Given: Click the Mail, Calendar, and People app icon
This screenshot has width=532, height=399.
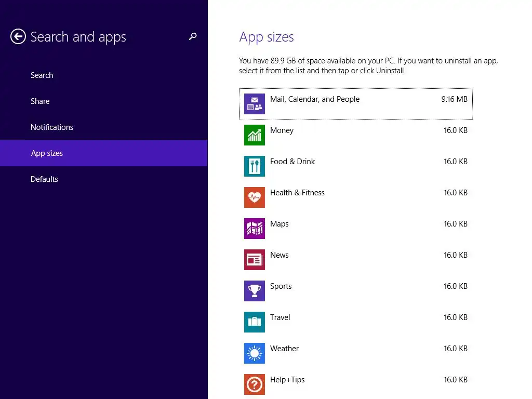Looking at the screenshot, I should 255,104.
